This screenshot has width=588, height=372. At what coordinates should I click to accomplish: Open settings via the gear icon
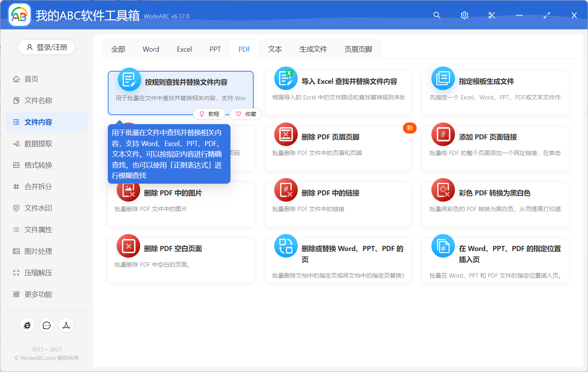click(464, 15)
